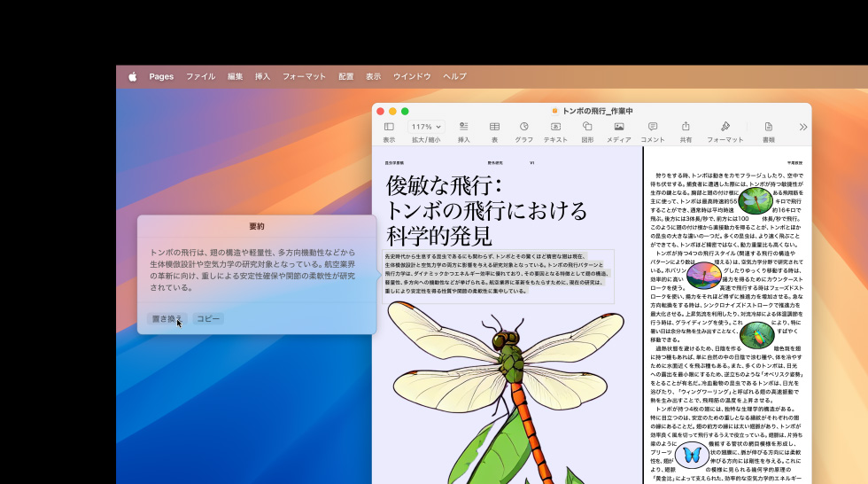Open the 表示 sidebar view icon

tap(389, 128)
